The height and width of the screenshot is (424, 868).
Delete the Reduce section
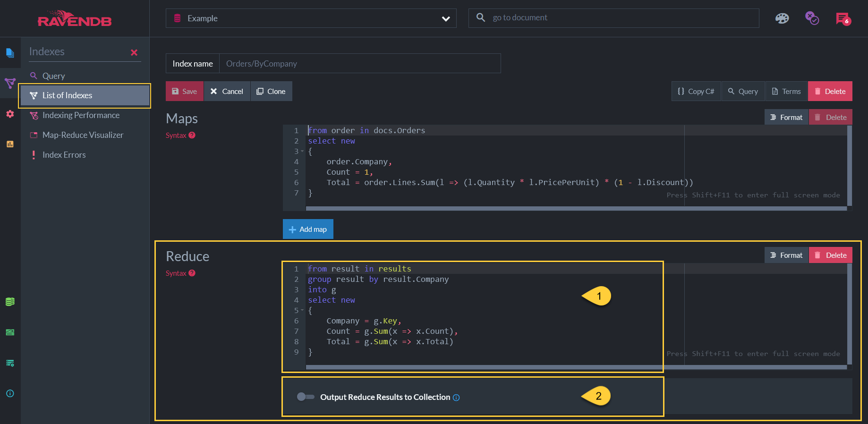[x=831, y=255]
